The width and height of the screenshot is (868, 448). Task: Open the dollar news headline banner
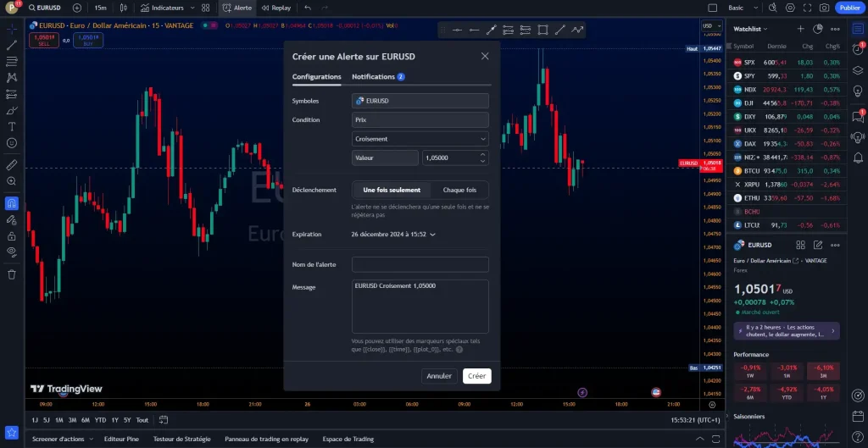coord(786,331)
